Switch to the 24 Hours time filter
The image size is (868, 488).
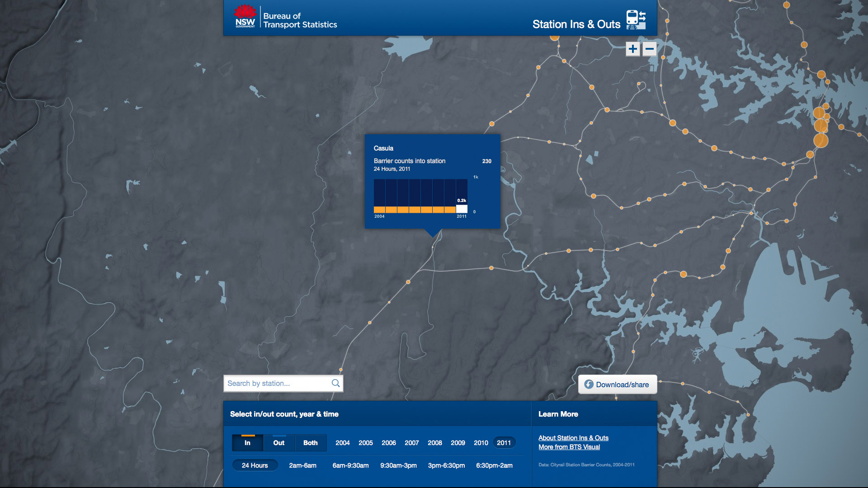[255, 465]
